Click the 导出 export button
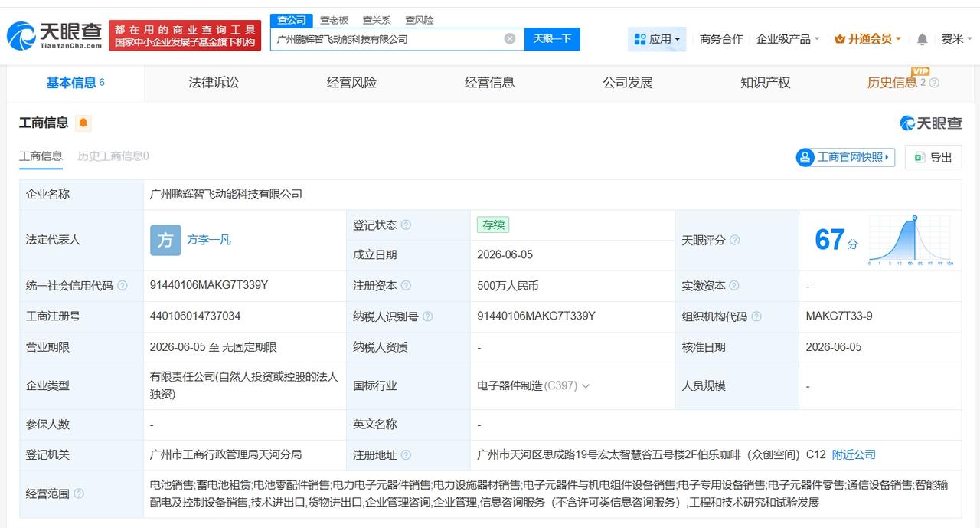The height and width of the screenshot is (528, 980). (x=933, y=157)
